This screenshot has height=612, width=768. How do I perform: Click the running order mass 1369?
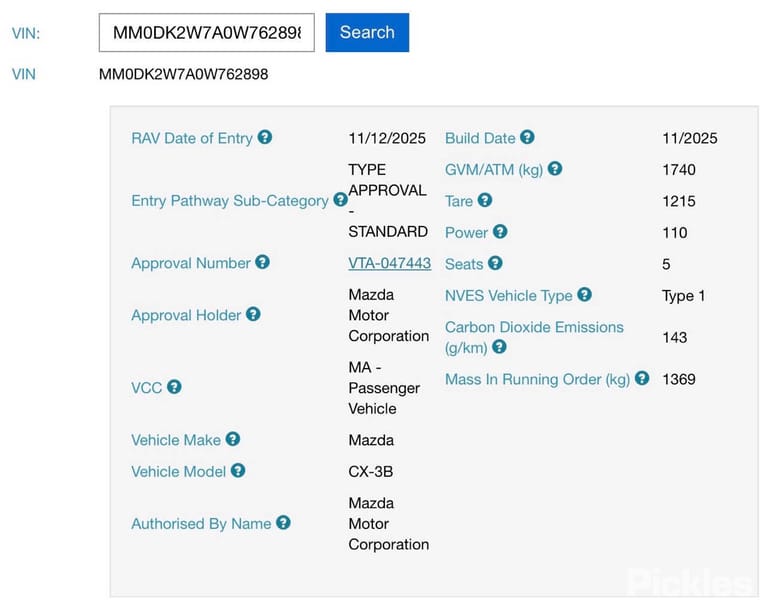tap(679, 379)
